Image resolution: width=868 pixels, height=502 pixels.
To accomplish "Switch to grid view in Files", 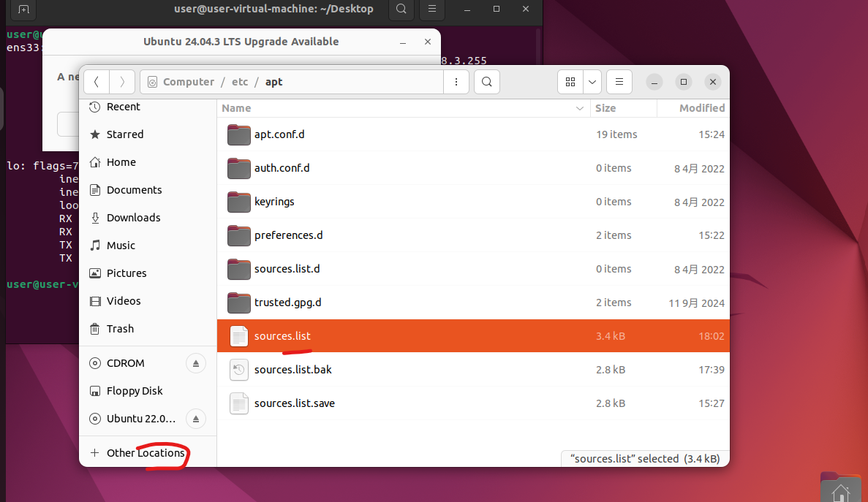I will 570,82.
